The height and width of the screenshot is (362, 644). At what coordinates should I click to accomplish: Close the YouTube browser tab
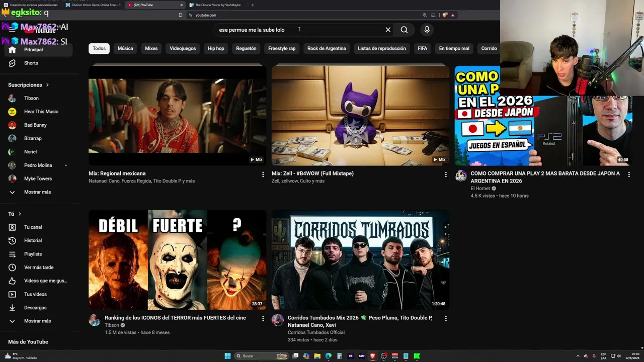click(182, 5)
